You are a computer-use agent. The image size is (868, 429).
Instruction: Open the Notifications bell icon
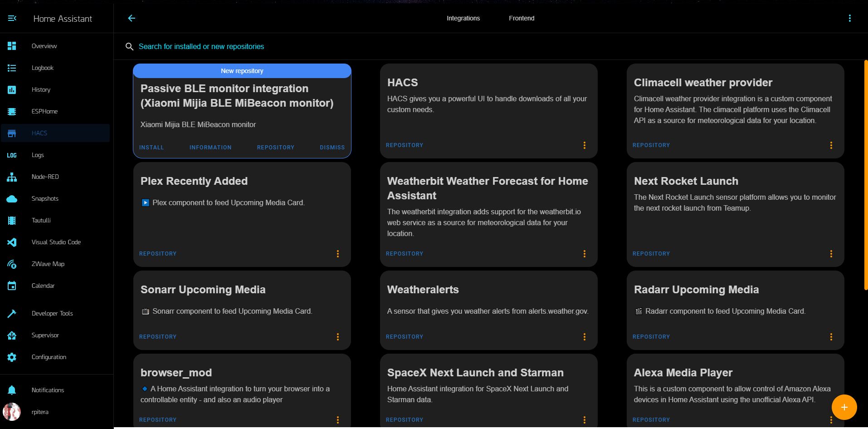coord(12,390)
